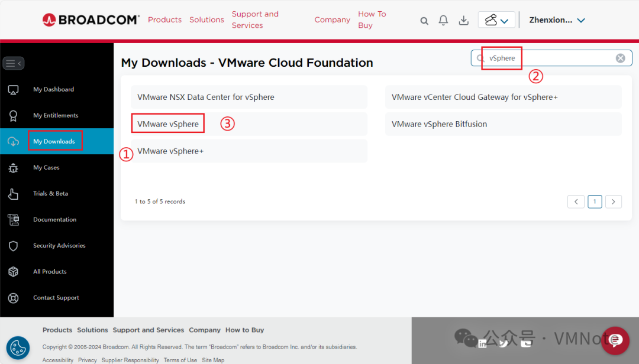Screen dimensions: 639x364
Task: Click the Trials & Beta hand icon
Action: (x=13, y=194)
